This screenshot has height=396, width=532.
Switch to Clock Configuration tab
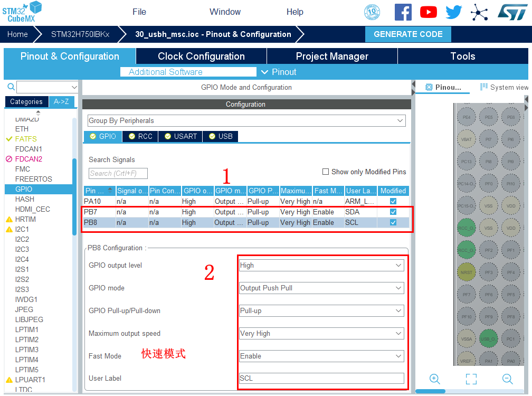coord(201,56)
